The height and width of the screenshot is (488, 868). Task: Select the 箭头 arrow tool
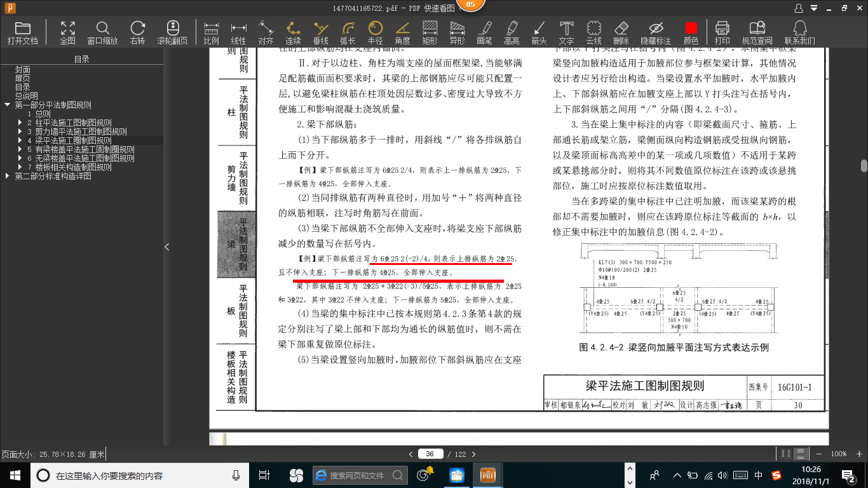point(539,32)
